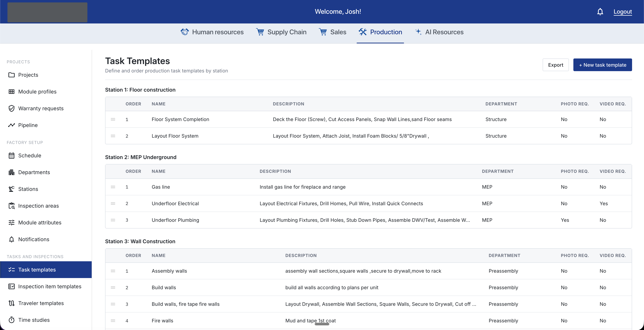The image size is (644, 330).
Task: Click the horizontal scrollbar thumb at bottom
Action: tap(322, 324)
